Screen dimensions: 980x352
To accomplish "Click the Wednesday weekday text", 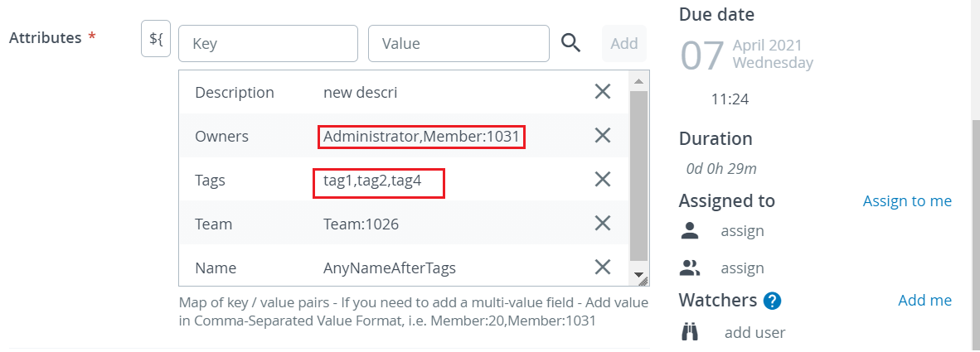I will tap(773, 62).
